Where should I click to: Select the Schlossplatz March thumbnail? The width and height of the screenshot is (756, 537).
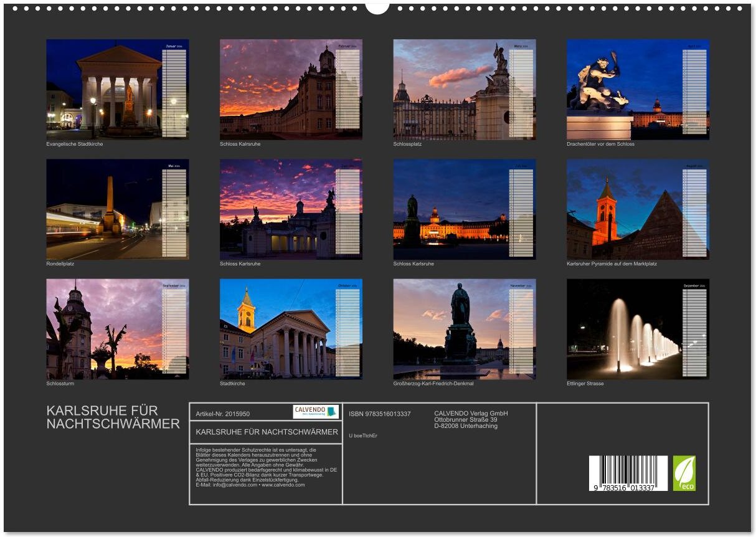465,89
